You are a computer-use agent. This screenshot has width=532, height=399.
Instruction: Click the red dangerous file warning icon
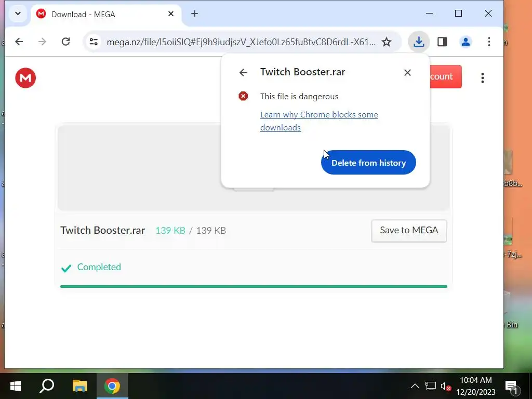pyautogui.click(x=243, y=96)
